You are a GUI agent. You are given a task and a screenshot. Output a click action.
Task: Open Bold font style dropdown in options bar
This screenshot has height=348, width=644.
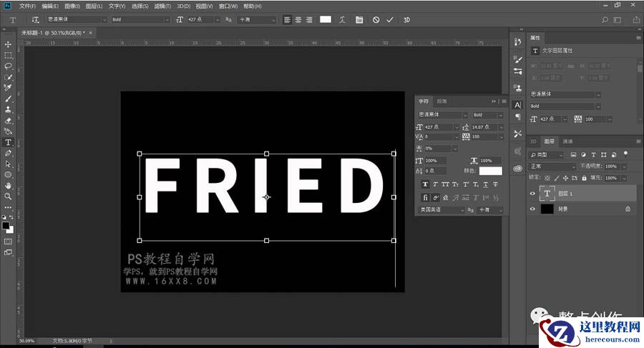(x=167, y=20)
